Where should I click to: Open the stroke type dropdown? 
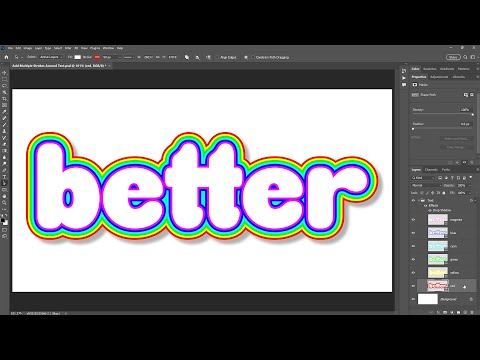(129, 57)
